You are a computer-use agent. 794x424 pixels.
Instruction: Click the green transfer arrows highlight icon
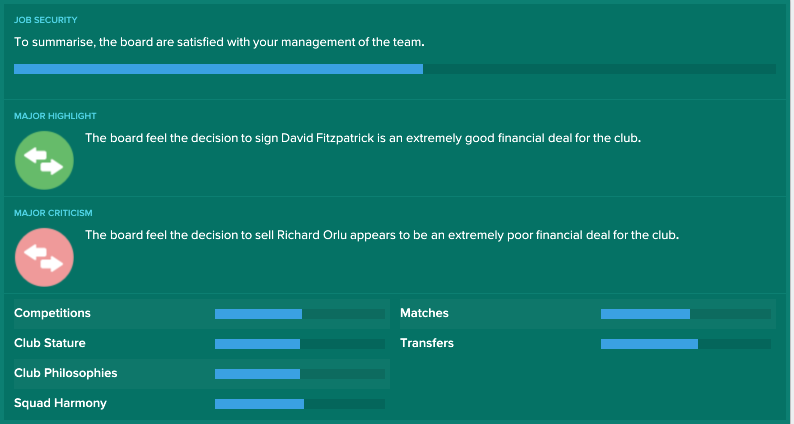point(44,161)
